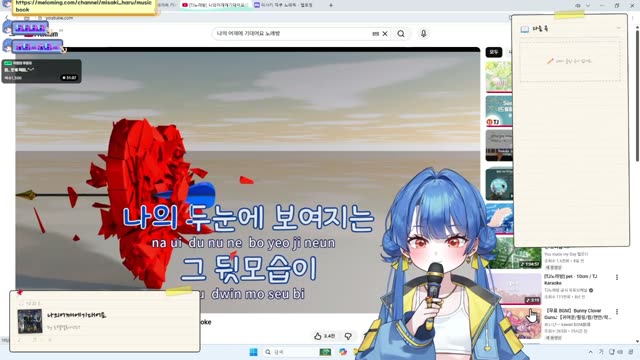The height and width of the screenshot is (360, 640).
Task: Open the pet 10cm / TJ Karaoke title link
Action: (x=571, y=280)
